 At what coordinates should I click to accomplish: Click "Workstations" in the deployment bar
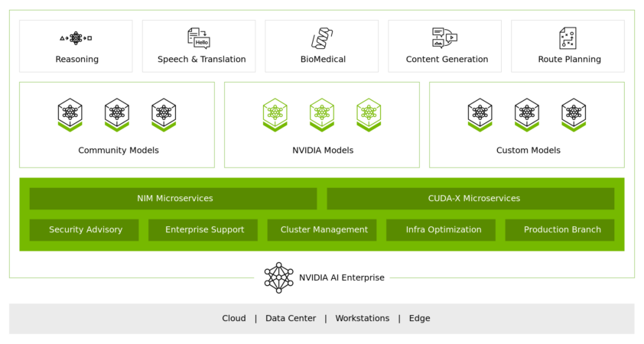tap(363, 319)
